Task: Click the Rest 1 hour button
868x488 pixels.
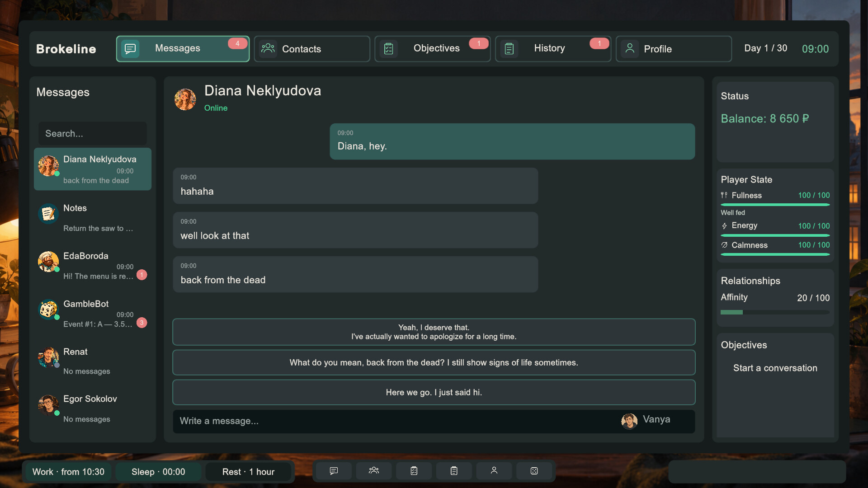Action: pyautogui.click(x=248, y=472)
